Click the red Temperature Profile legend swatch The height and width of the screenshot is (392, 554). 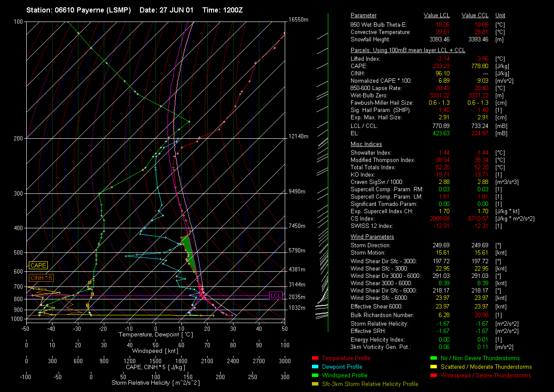point(314,358)
